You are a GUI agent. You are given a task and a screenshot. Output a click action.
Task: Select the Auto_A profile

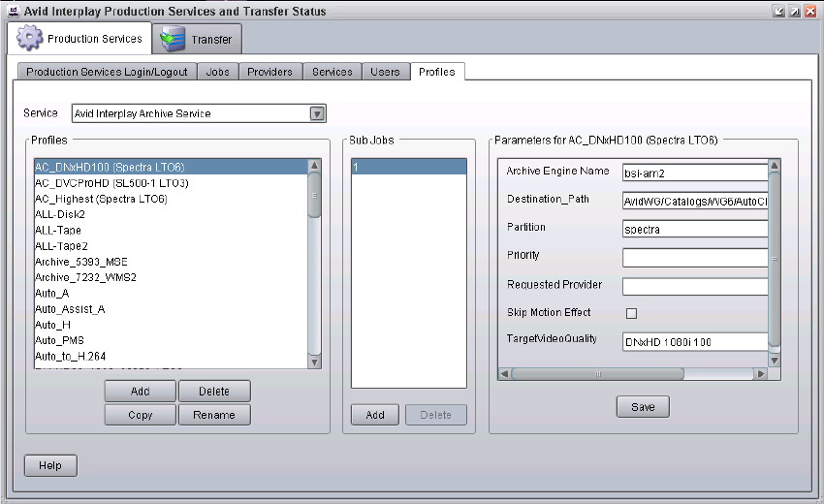tap(171, 294)
